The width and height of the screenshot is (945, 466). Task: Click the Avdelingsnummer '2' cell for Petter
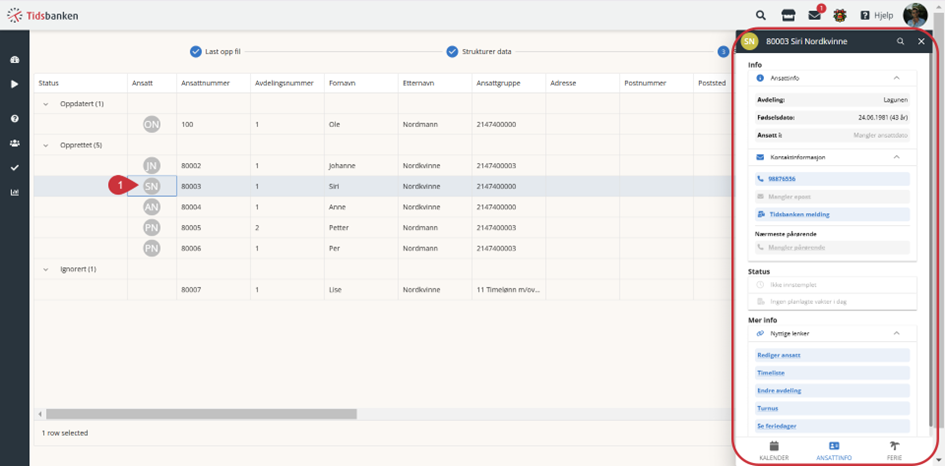[287, 228]
